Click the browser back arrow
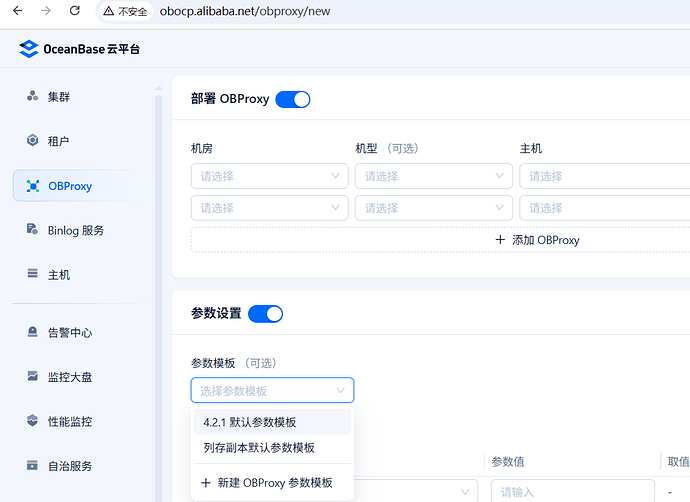Screen dimensions: 690x502 tap(18, 11)
